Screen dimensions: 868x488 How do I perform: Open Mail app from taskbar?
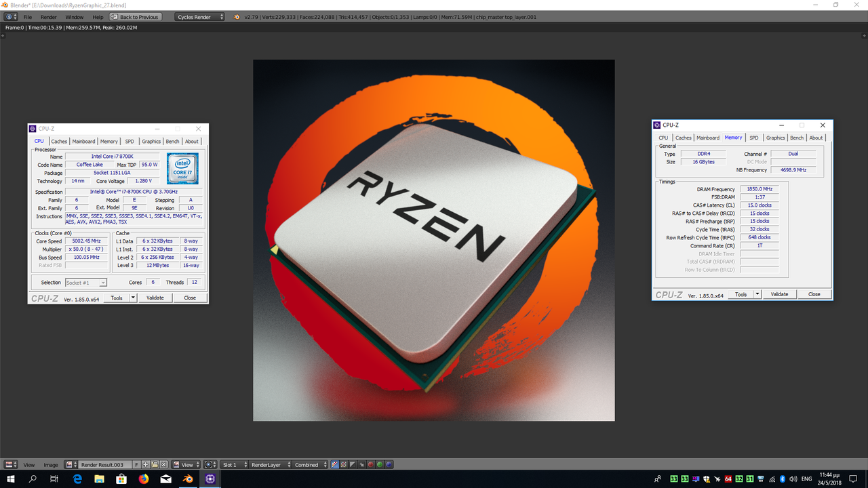pos(165,479)
